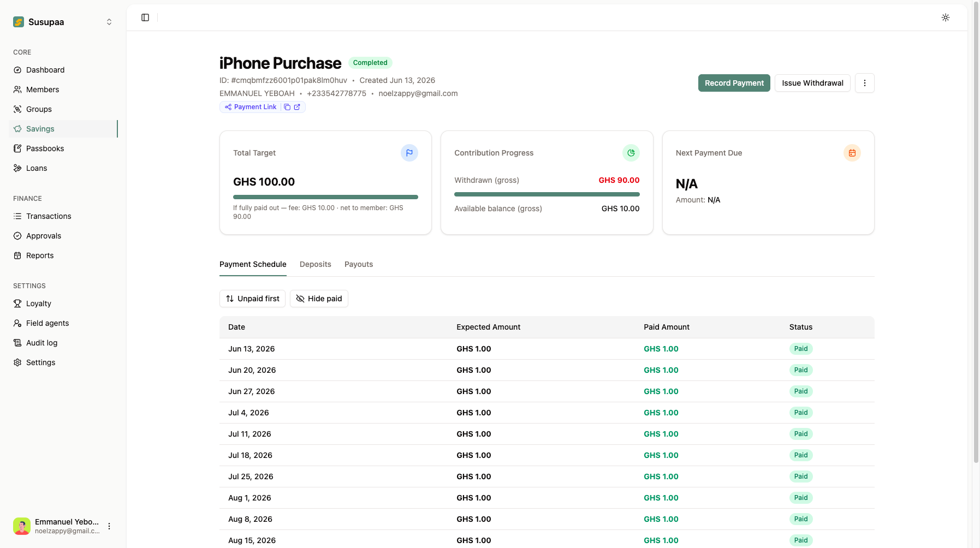
Task: Select the Payment Schedule tab
Action: 253,264
